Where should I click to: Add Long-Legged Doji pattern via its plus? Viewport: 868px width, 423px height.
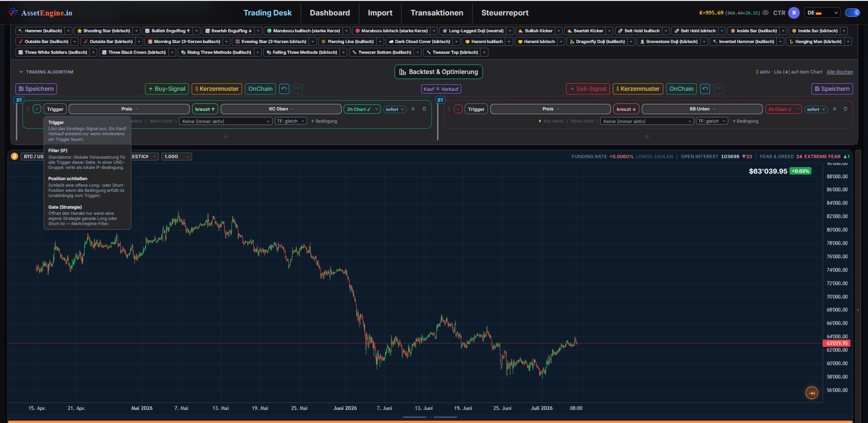[510, 31]
